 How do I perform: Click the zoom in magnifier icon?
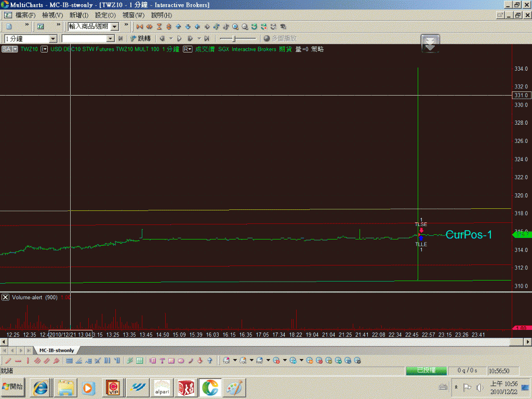pos(235,26)
